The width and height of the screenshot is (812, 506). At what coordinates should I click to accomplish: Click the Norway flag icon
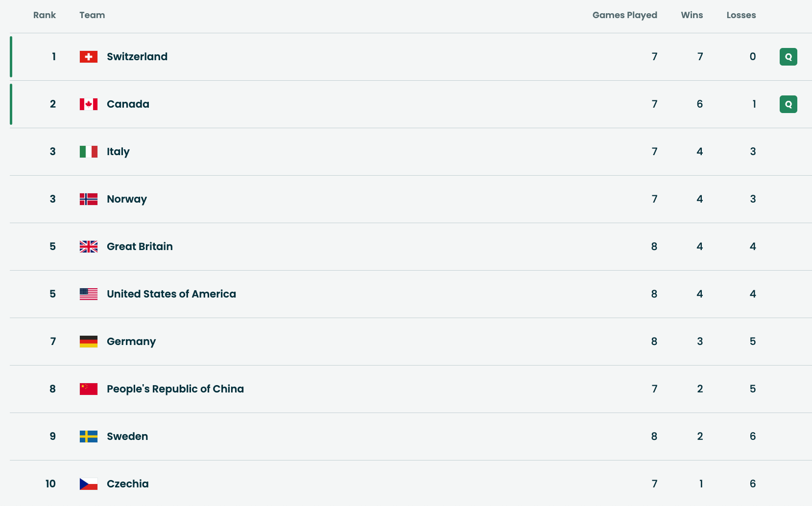click(89, 199)
